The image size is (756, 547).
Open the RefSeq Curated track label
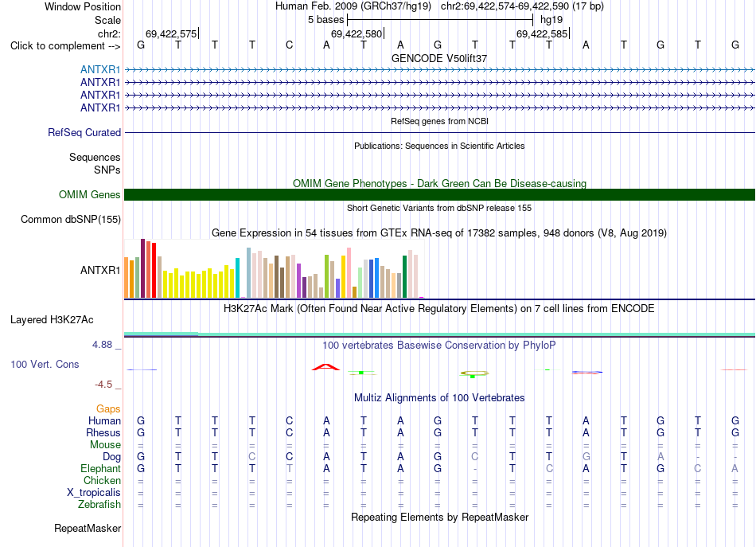pos(84,132)
